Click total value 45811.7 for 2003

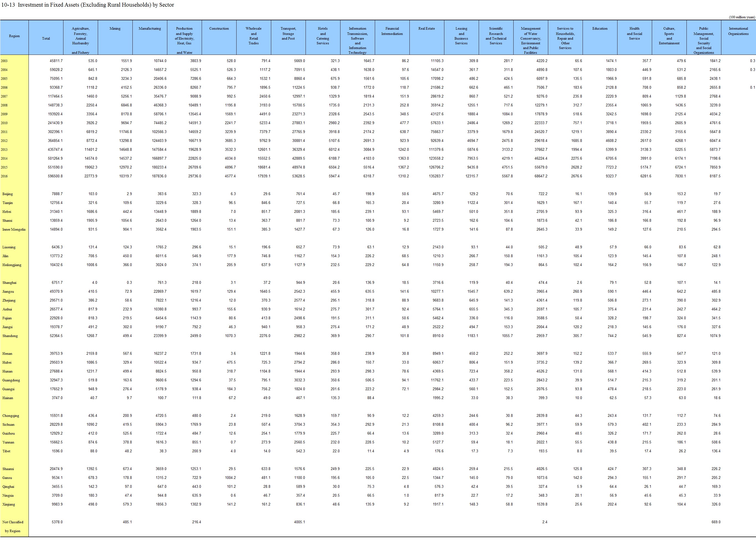[x=56, y=61]
